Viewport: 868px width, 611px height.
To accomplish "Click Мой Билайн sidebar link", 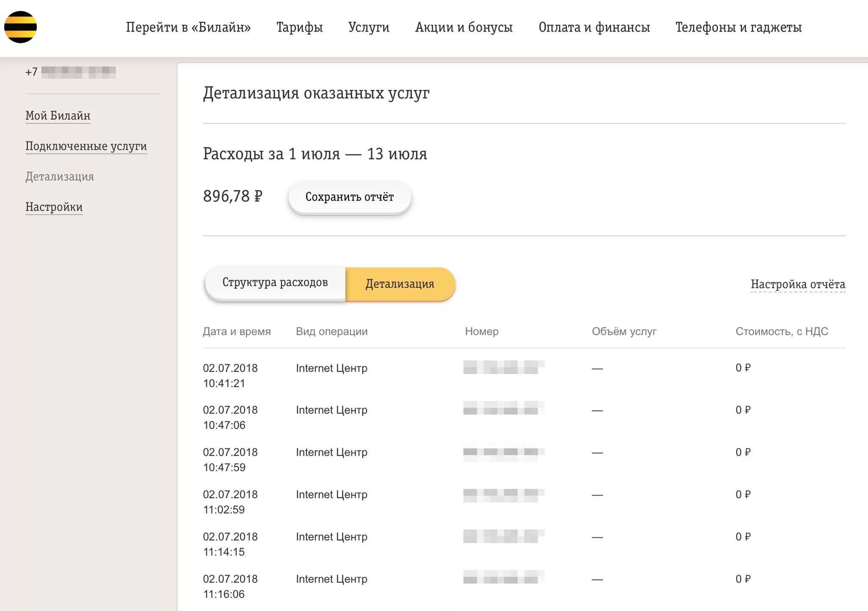I will click(x=58, y=116).
